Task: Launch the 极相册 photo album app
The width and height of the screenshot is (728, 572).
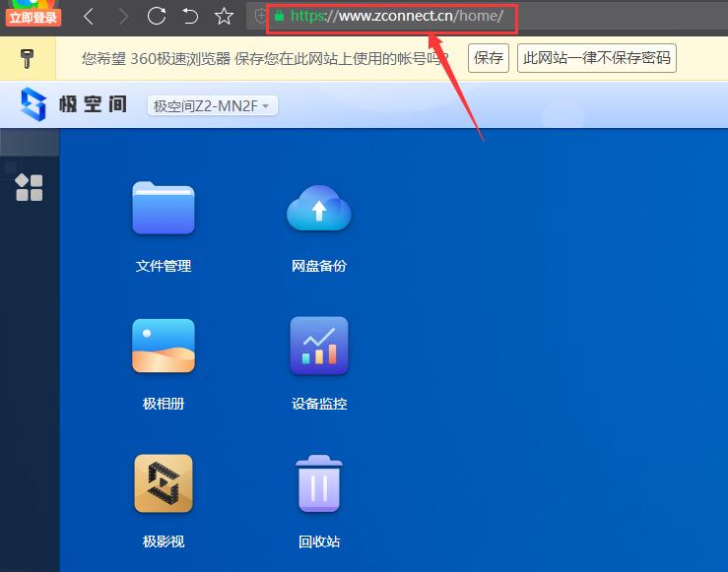Action: pos(163,346)
